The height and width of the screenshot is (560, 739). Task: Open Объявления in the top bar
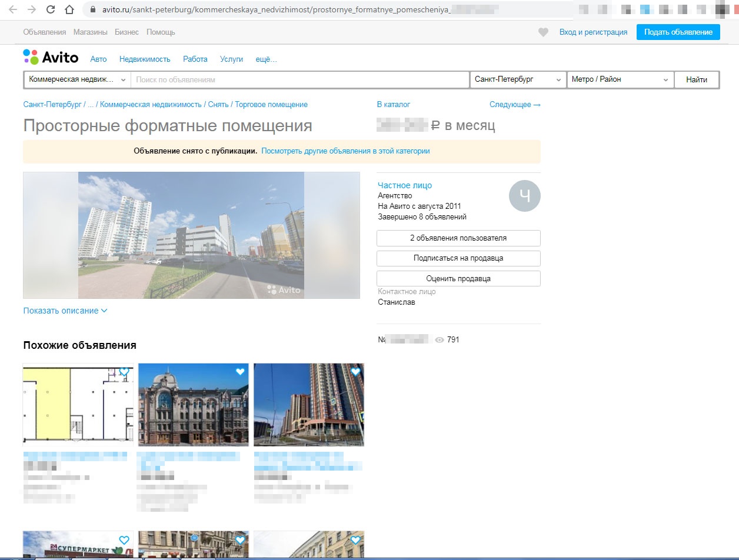pyautogui.click(x=45, y=32)
